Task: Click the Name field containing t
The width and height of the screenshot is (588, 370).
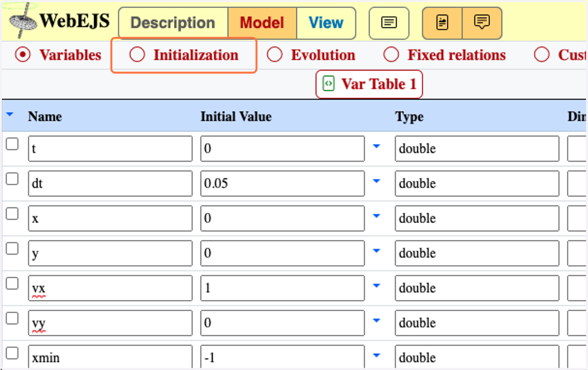Action: 110,148
